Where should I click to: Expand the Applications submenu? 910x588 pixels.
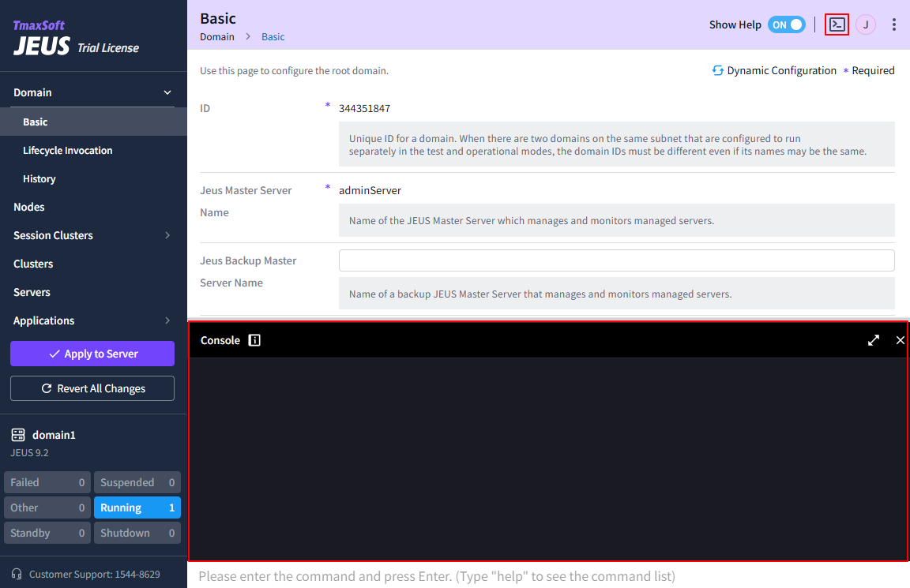167,320
